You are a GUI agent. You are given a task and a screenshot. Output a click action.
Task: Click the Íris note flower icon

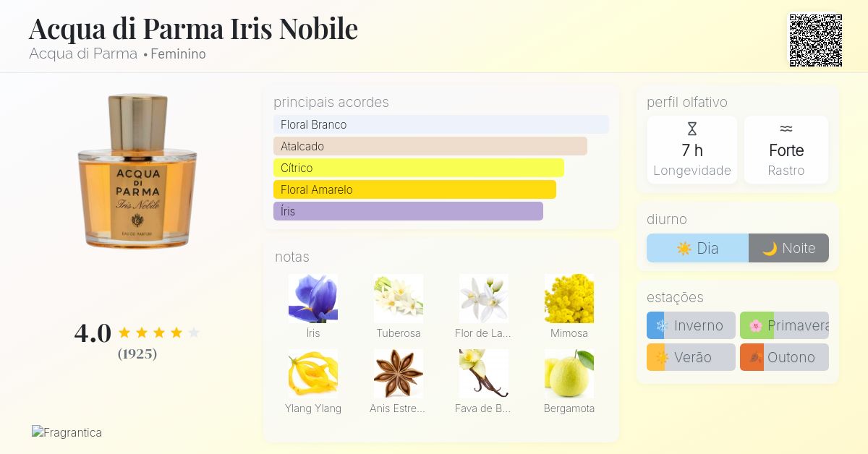pos(312,298)
